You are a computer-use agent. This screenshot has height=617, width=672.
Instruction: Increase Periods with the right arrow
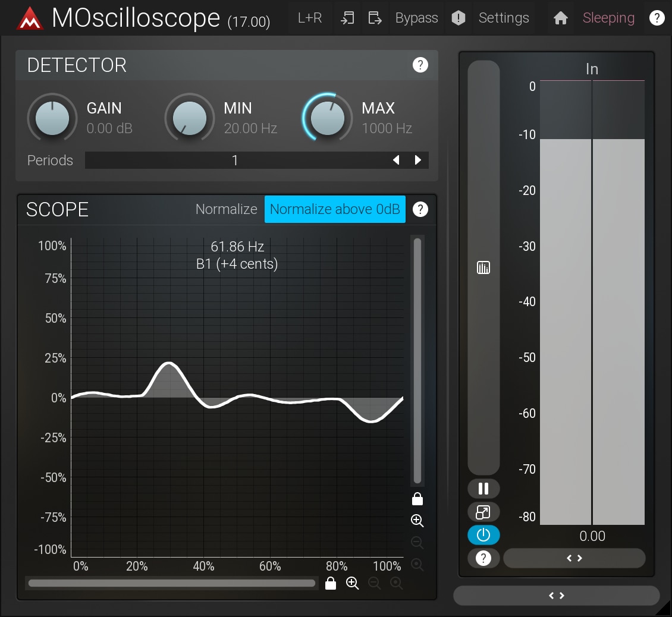pos(418,160)
